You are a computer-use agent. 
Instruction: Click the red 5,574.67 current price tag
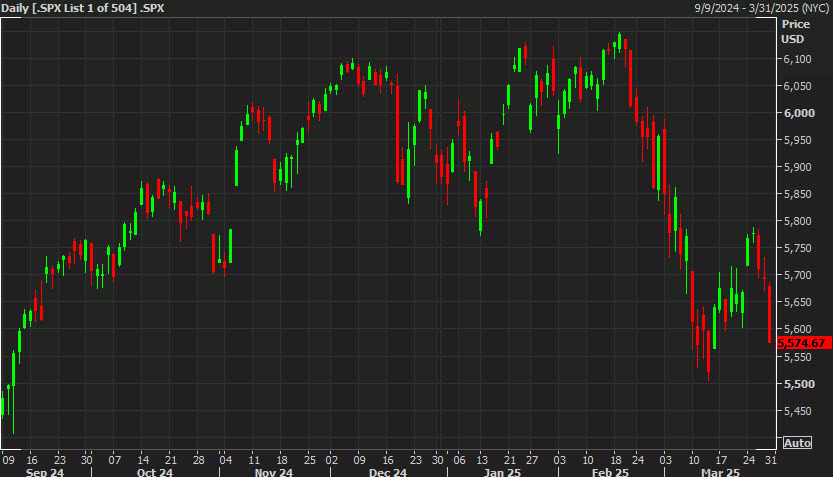(801, 343)
